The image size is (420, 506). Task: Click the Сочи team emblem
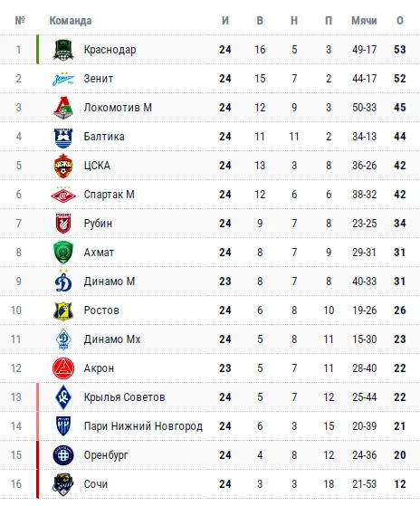[63, 484]
